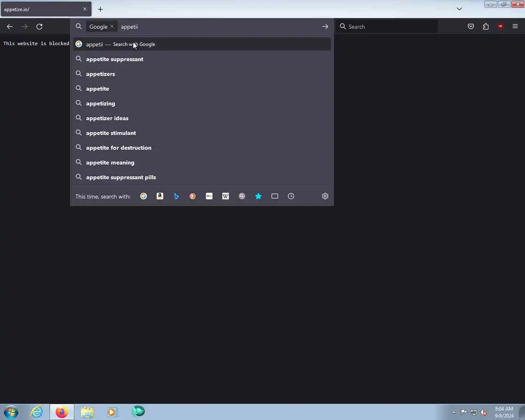Screen dimensions: 525x420
Task: Open the Firefox application menu
Action: pos(515,27)
